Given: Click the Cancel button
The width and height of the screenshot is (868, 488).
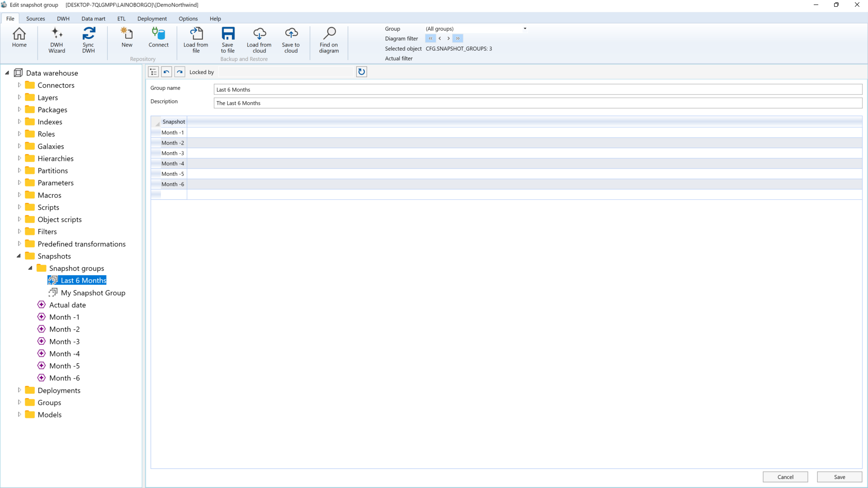Looking at the screenshot, I should click(x=785, y=477).
